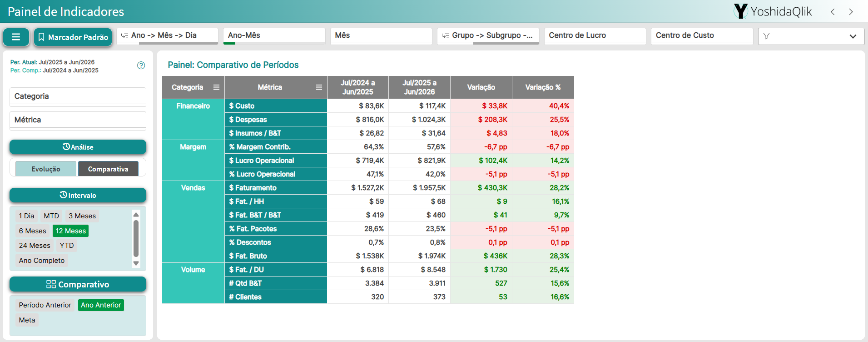
Task: Open Centro de Custo filter
Action: [702, 35]
